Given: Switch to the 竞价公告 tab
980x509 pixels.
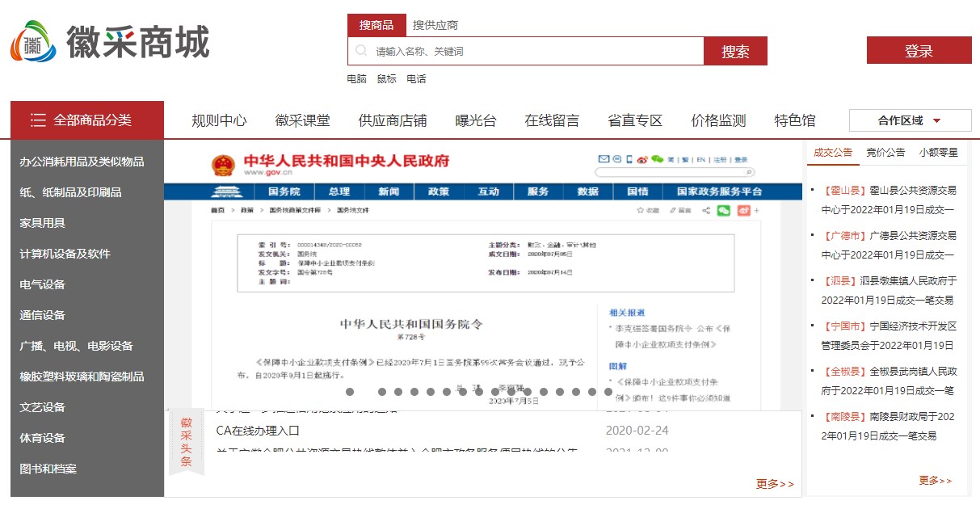Looking at the screenshot, I should coord(885,152).
